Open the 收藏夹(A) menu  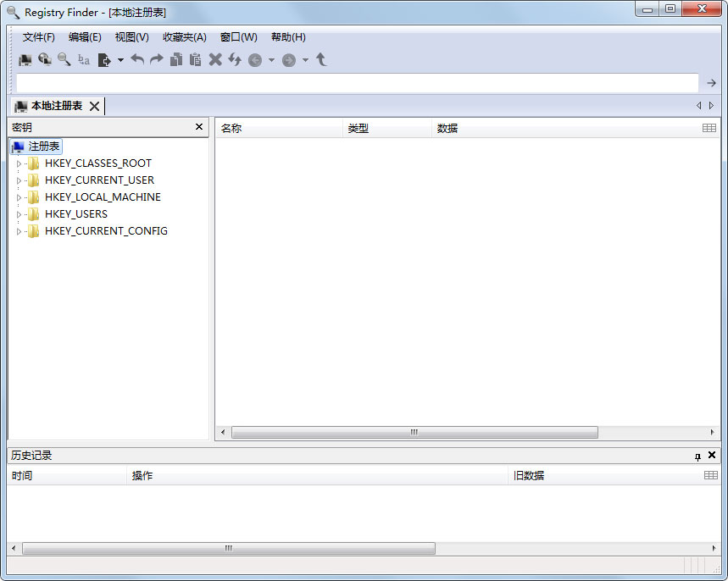pos(184,37)
